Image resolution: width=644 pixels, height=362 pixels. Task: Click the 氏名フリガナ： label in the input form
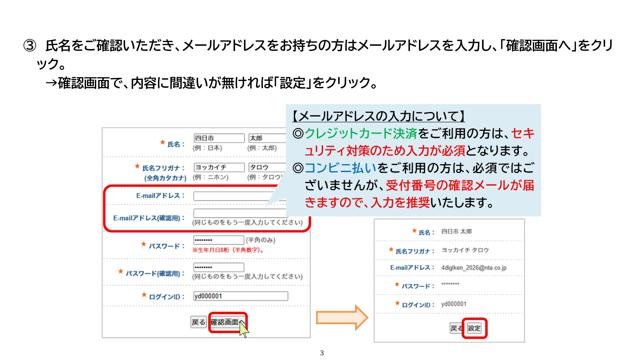(x=164, y=168)
